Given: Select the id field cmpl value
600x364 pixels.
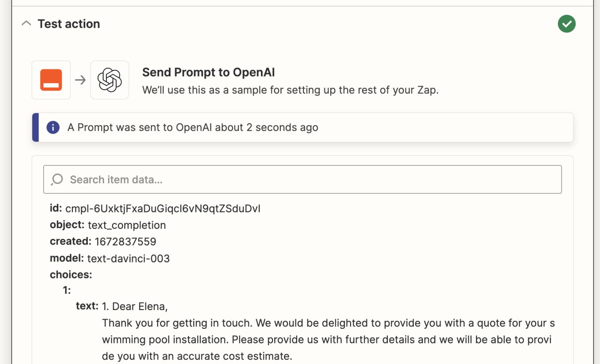Looking at the screenshot, I should pyautogui.click(x=163, y=209).
